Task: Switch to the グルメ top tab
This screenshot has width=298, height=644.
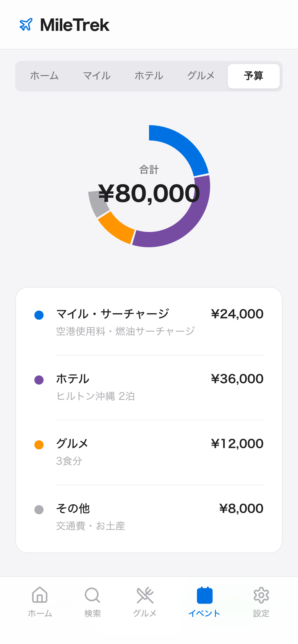Action: point(201,76)
